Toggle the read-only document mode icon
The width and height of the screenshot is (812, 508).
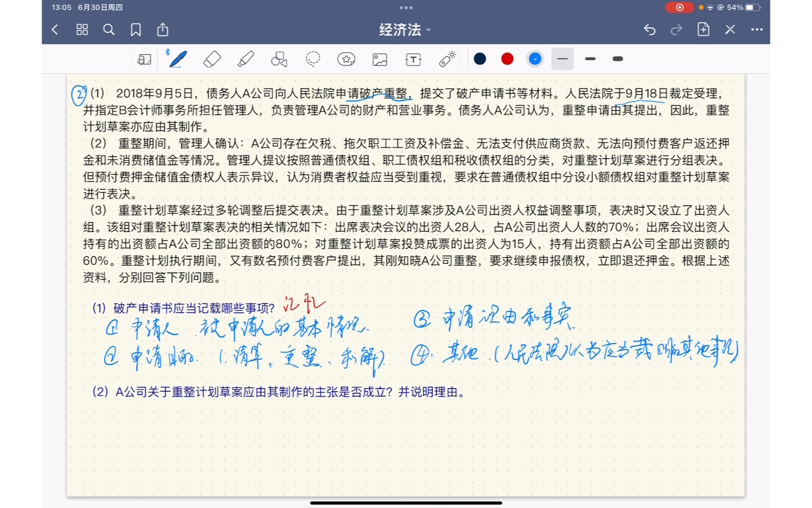click(145, 59)
